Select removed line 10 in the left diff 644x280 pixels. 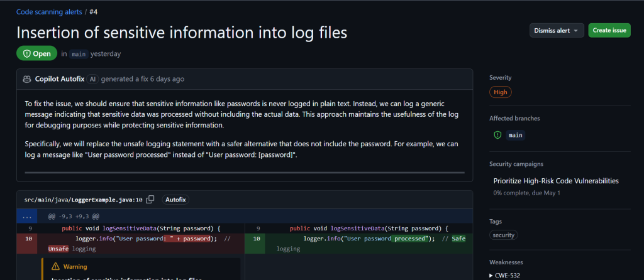click(x=28, y=238)
